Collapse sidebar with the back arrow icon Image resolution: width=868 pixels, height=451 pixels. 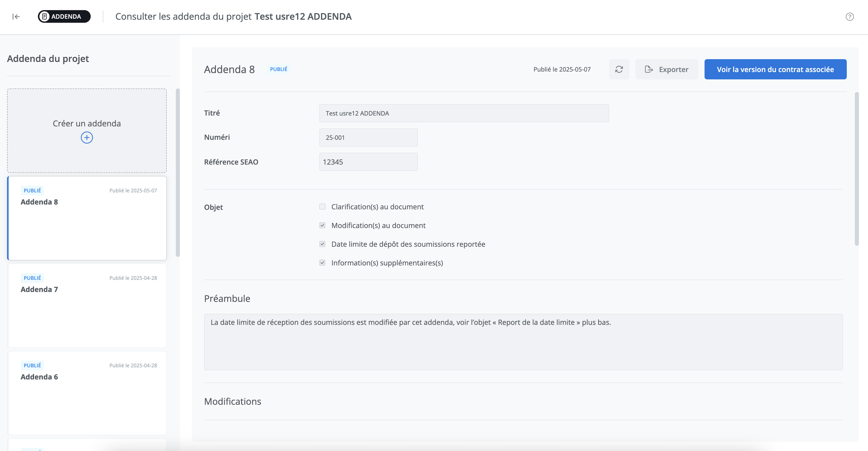pyautogui.click(x=16, y=16)
